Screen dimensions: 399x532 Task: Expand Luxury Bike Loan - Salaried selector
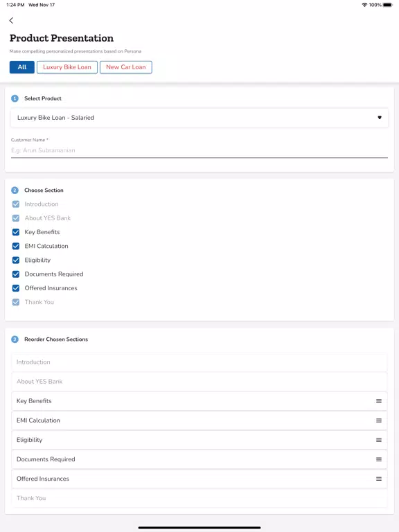(199, 118)
